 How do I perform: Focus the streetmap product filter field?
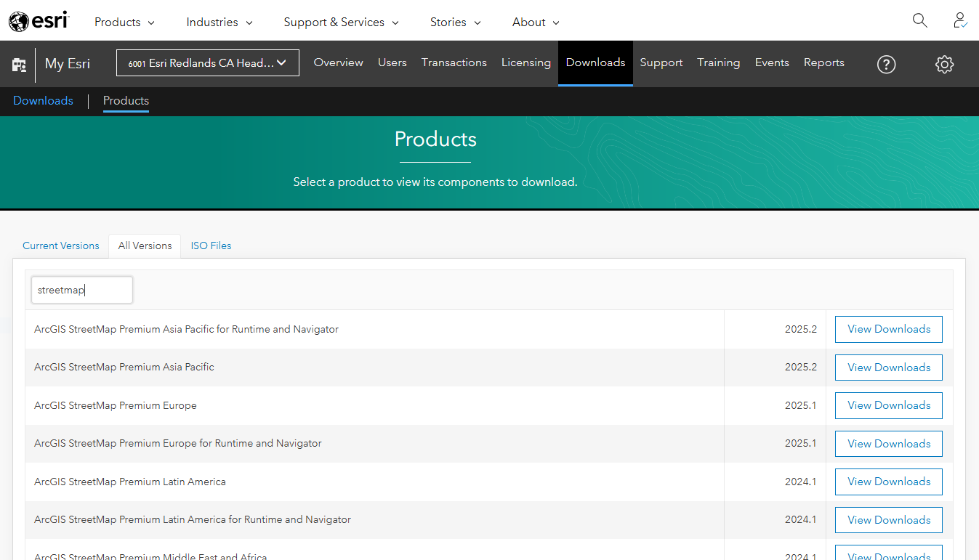82,290
